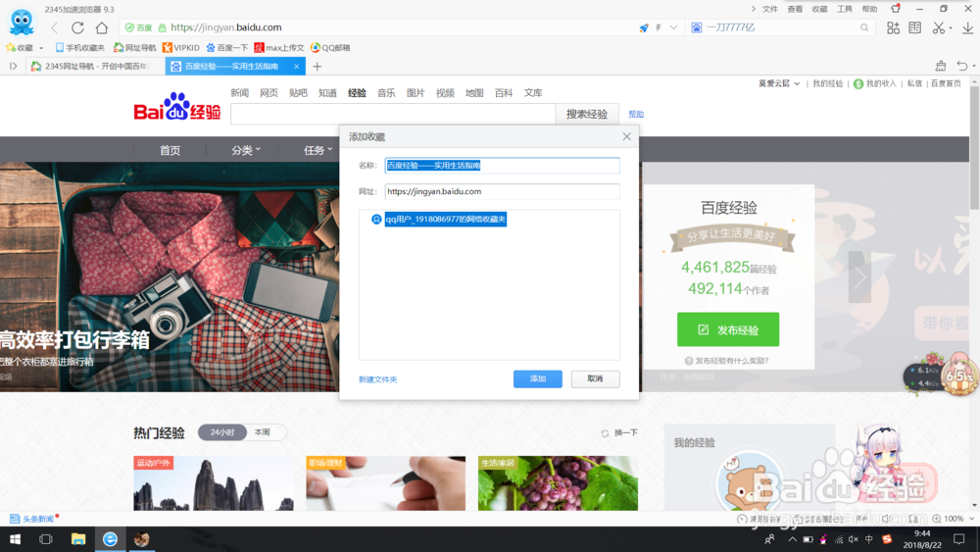This screenshot has width=980, height=552.
Task: Click the skin shirt icon in title bar
Action: pos(896,9)
